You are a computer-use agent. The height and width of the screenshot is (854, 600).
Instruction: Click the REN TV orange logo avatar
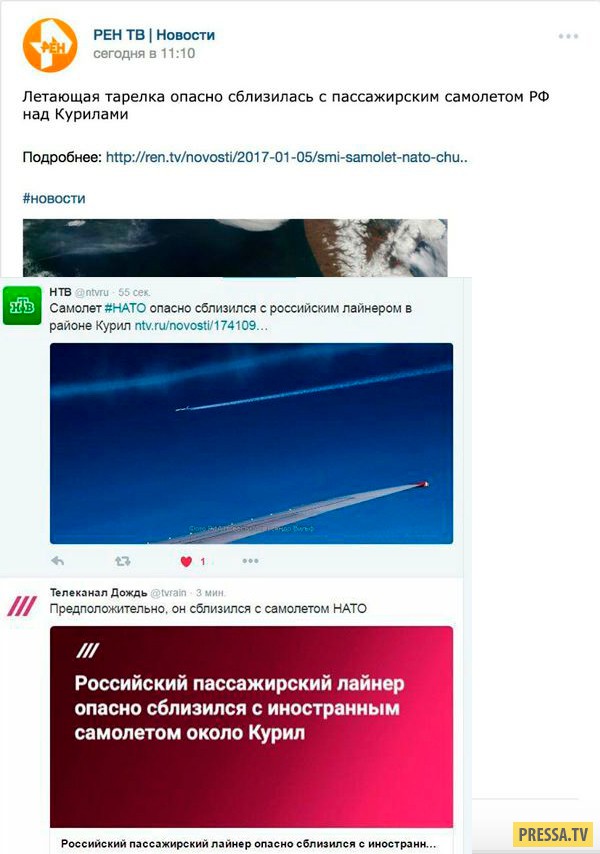tap(50, 46)
